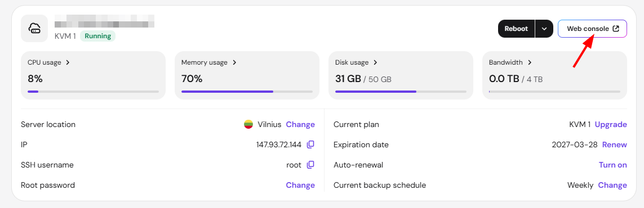Copy the IP address 147.93.72.144

pos(311,144)
